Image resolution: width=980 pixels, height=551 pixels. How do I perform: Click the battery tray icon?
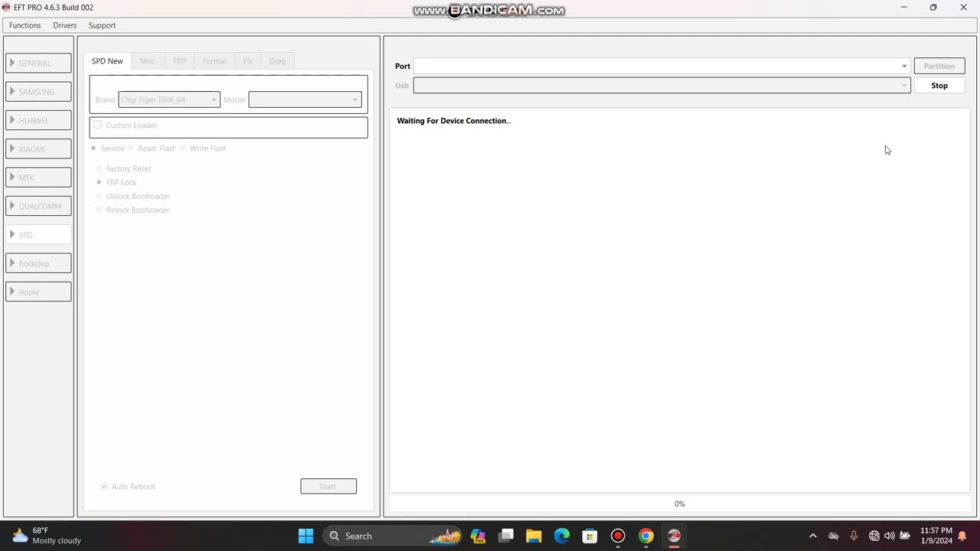pos(904,536)
